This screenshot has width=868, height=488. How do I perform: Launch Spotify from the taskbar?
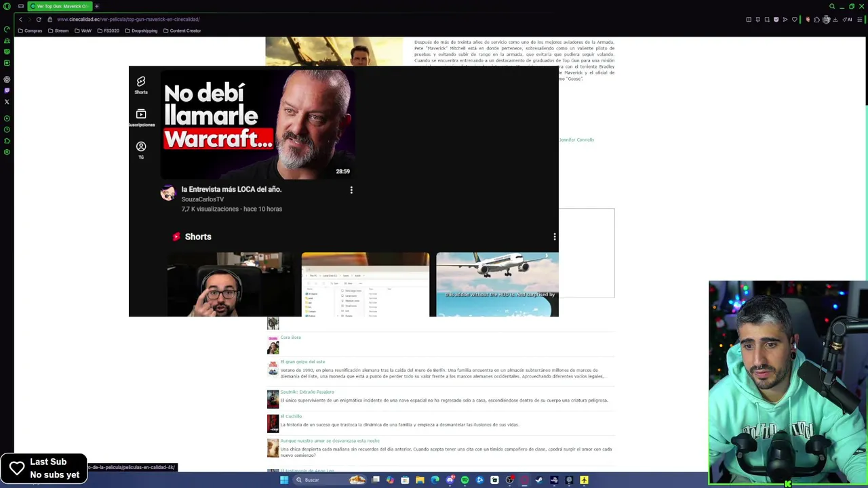(x=465, y=480)
